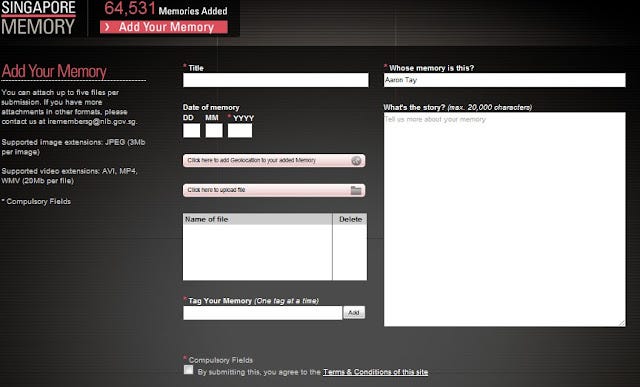Click the Delete column header
Screen dimensions: 640x387
(350, 219)
